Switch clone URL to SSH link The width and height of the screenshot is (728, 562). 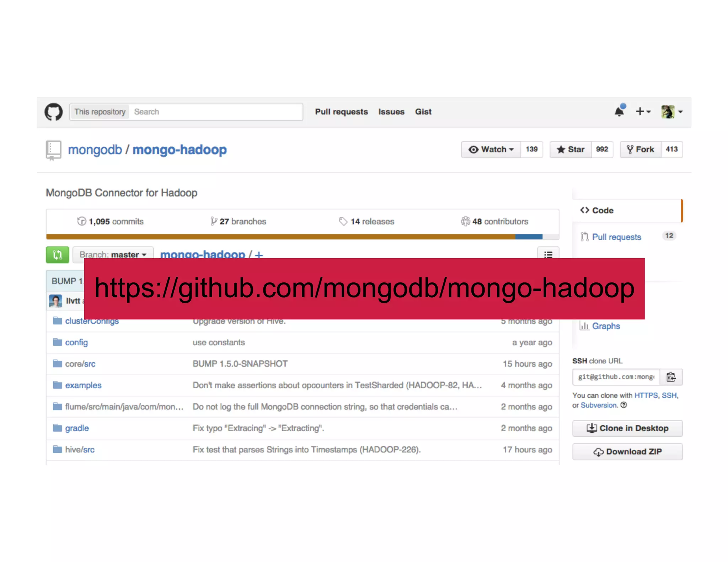(669, 395)
